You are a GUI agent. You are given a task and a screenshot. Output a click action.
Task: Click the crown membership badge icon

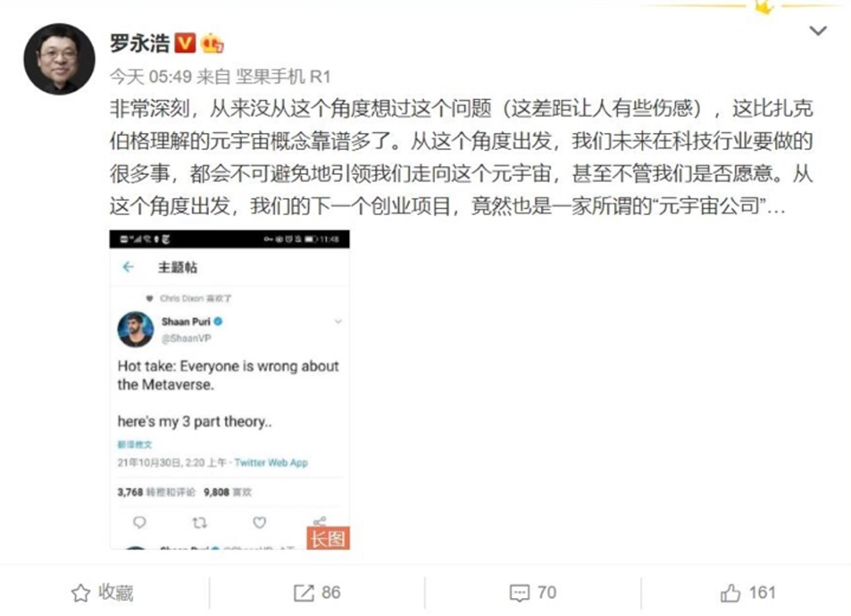pyautogui.click(x=212, y=43)
